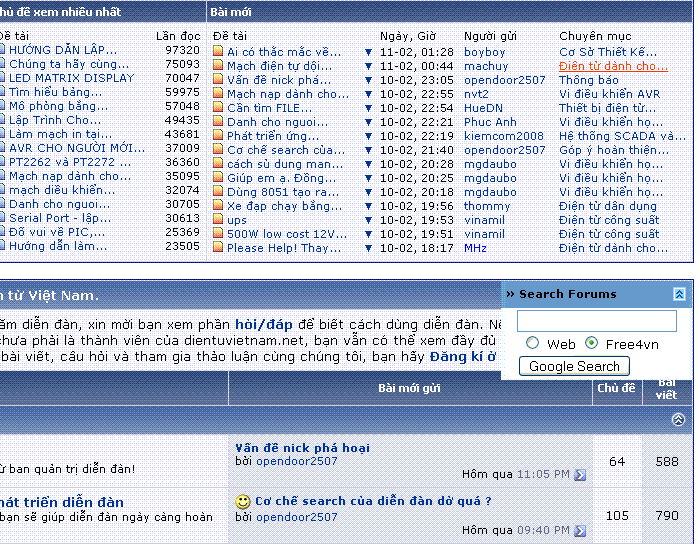The width and height of the screenshot is (700, 544).
Task: Open the 'Vi điều khiển AVR' category link
Action: point(609,94)
